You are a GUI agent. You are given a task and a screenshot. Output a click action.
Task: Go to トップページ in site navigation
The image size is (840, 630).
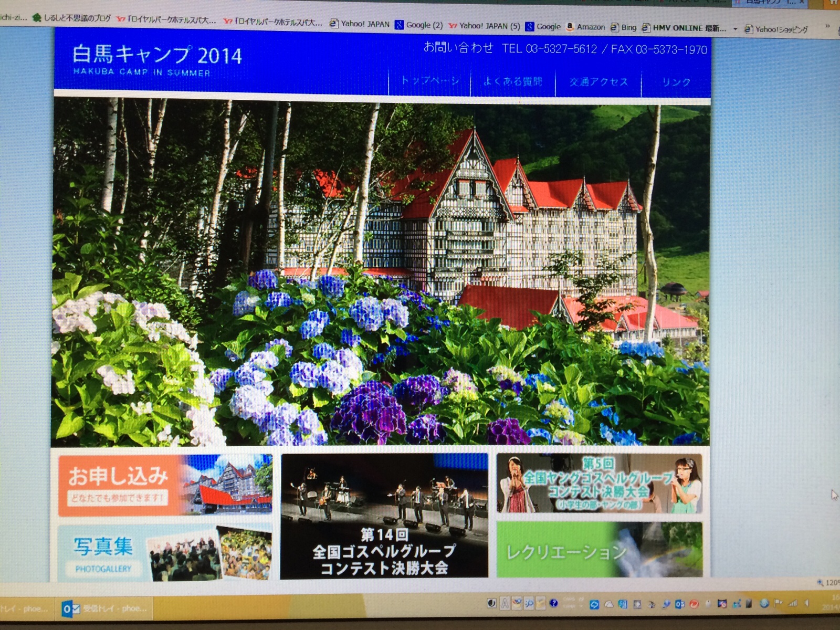pyautogui.click(x=430, y=81)
